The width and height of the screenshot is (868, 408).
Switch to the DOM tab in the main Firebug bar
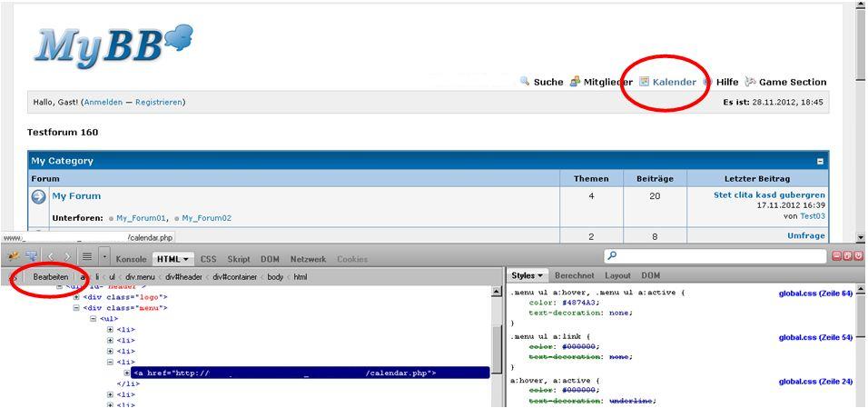pos(271,259)
